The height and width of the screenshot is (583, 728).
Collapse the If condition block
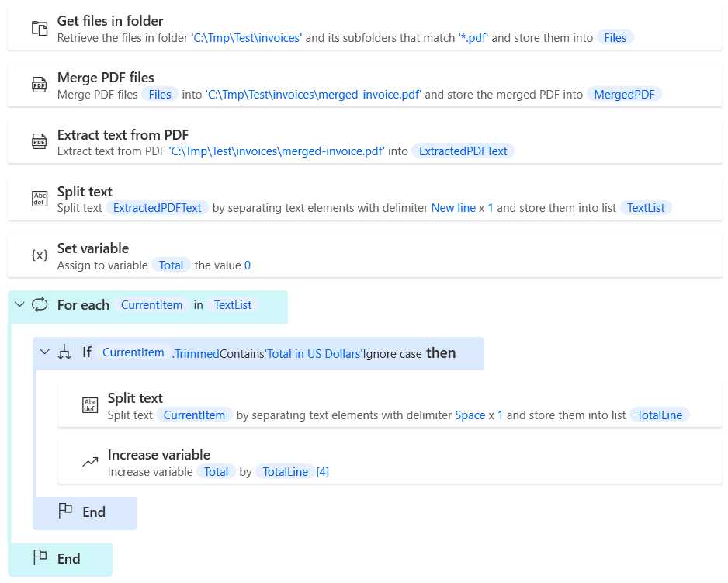coord(45,352)
